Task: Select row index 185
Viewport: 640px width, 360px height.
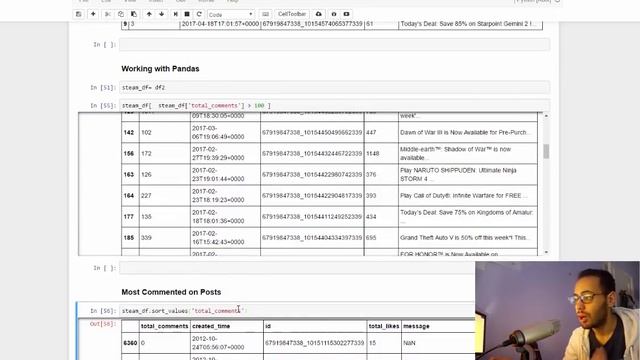Action: click(129, 238)
